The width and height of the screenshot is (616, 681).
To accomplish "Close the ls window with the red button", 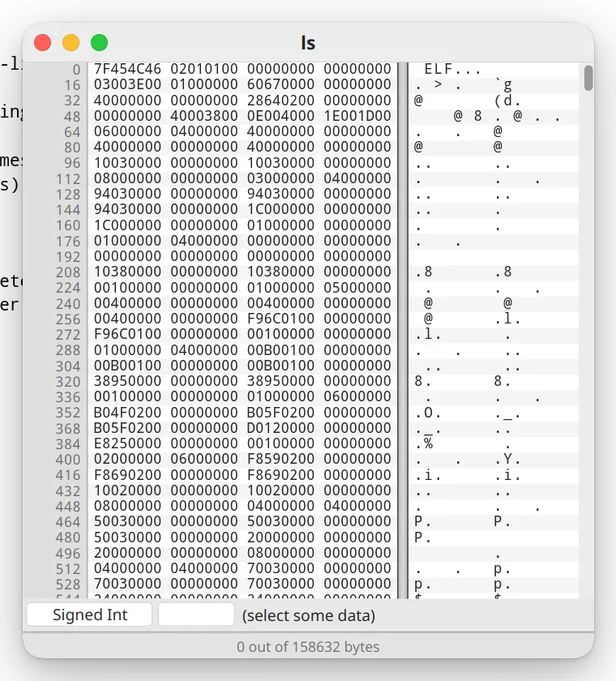I will pyautogui.click(x=42, y=42).
